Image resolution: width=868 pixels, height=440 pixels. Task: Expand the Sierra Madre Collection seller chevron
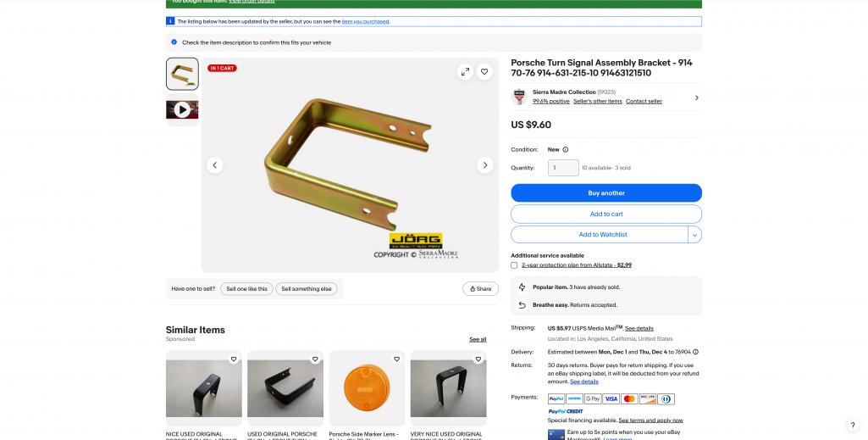click(696, 97)
